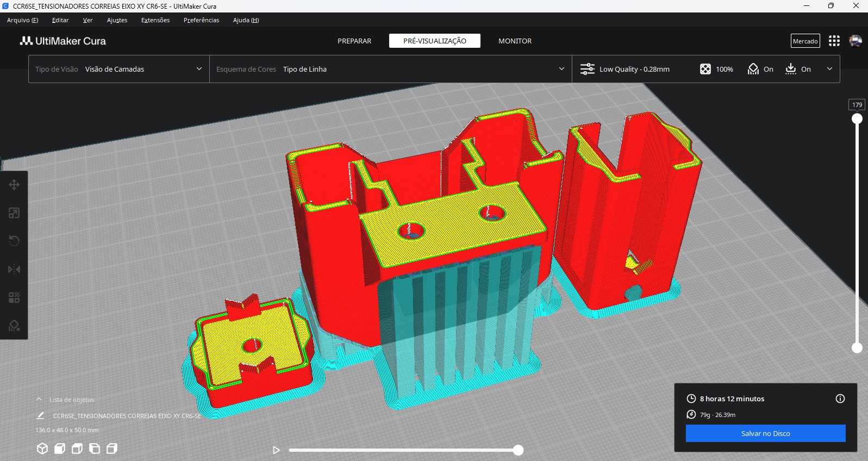Switch to the PRÉ-VISUALIZAÇÃO stage
Viewport: 868px width, 461px height.
(x=435, y=41)
